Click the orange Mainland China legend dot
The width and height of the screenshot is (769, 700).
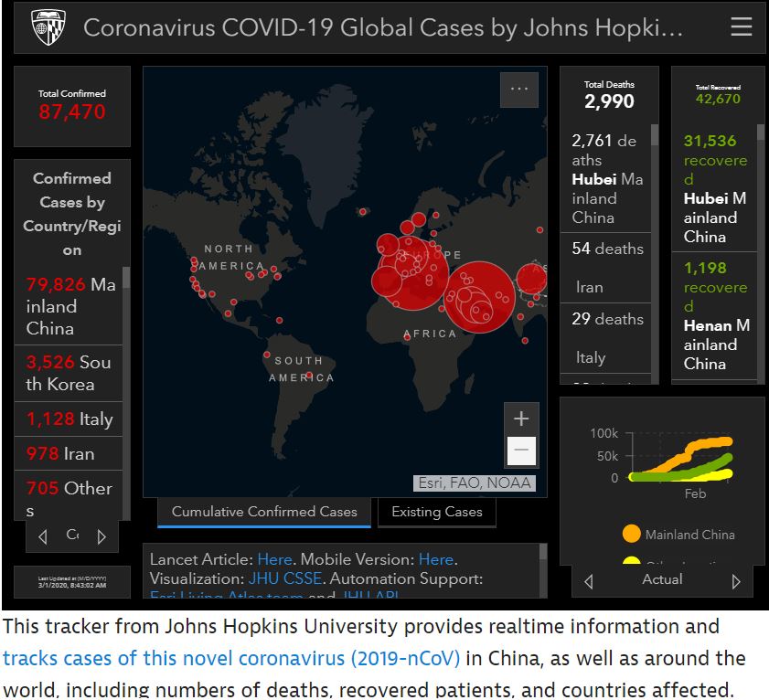pos(631,533)
